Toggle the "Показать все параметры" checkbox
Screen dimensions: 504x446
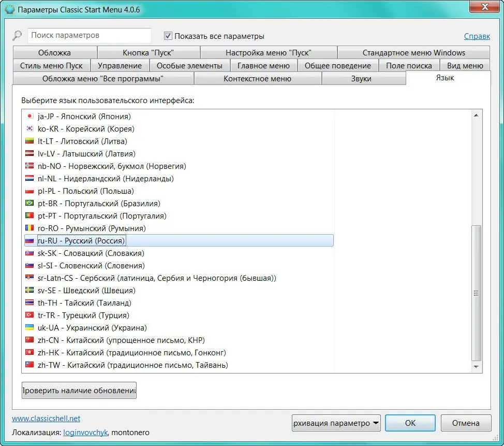click(x=168, y=36)
